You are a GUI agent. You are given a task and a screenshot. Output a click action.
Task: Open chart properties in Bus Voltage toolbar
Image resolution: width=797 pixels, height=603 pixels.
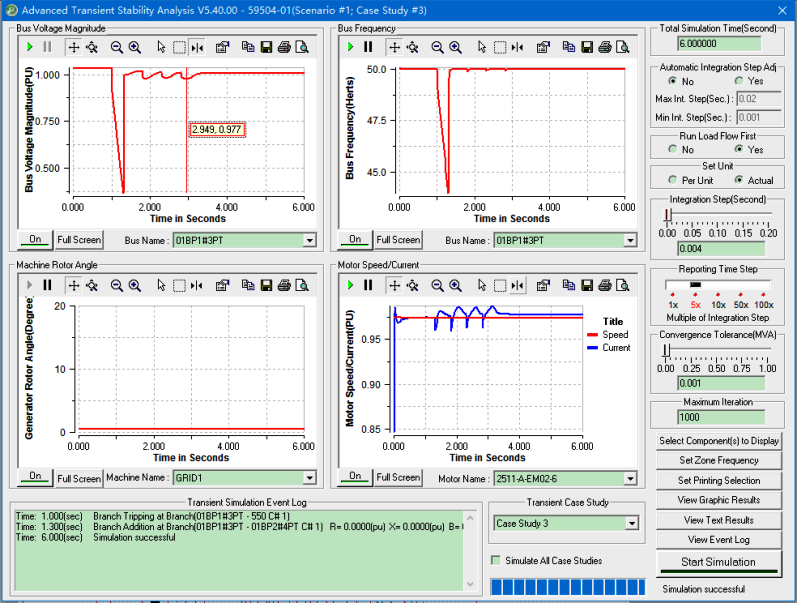222,47
